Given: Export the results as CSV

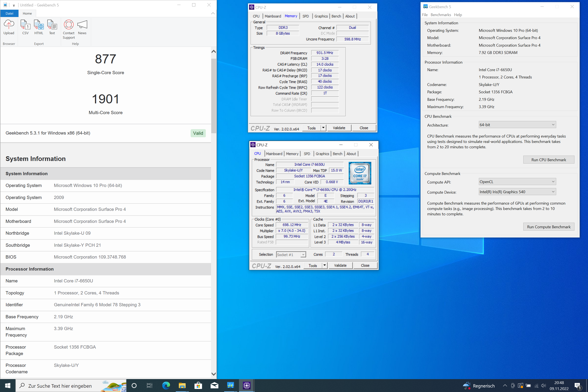Looking at the screenshot, I should [x=25, y=27].
